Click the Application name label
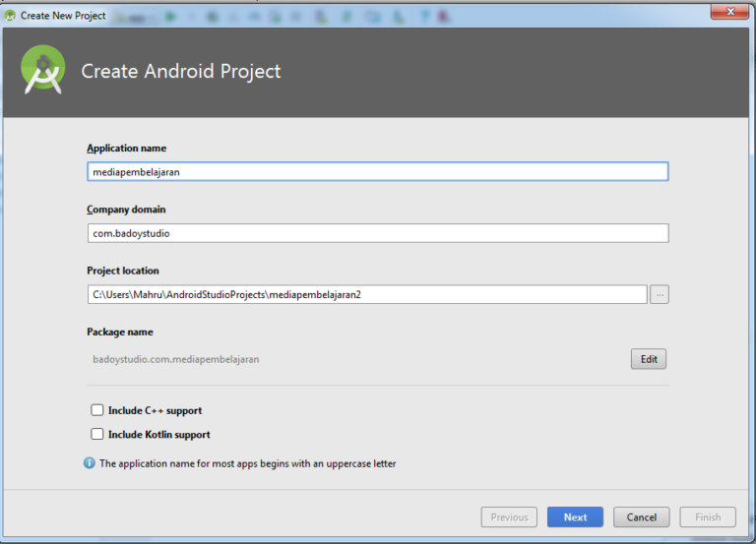 click(126, 149)
